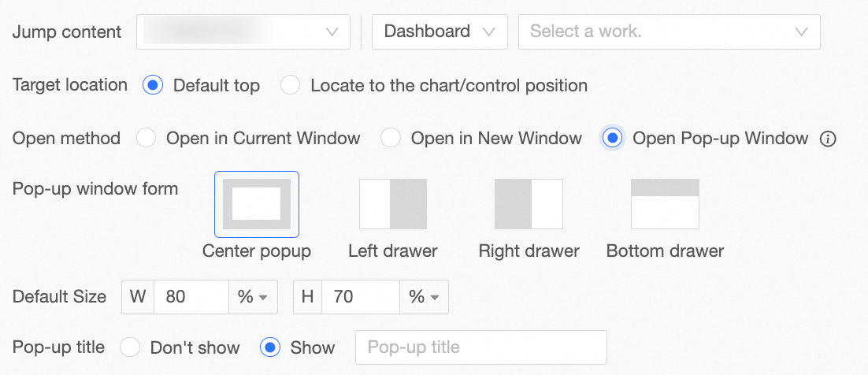Click the height value field showing 70
Screen dimensions: 868x375
(361, 297)
